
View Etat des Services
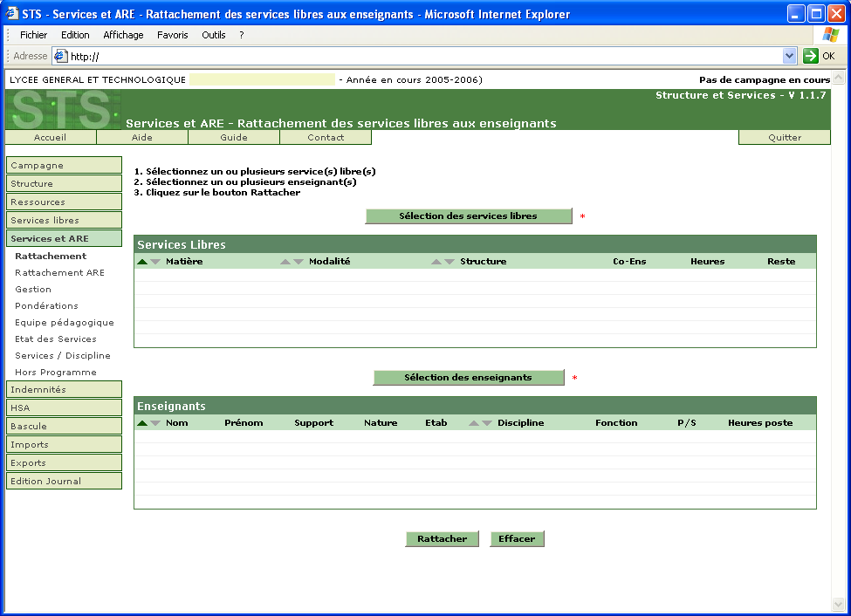[56, 339]
